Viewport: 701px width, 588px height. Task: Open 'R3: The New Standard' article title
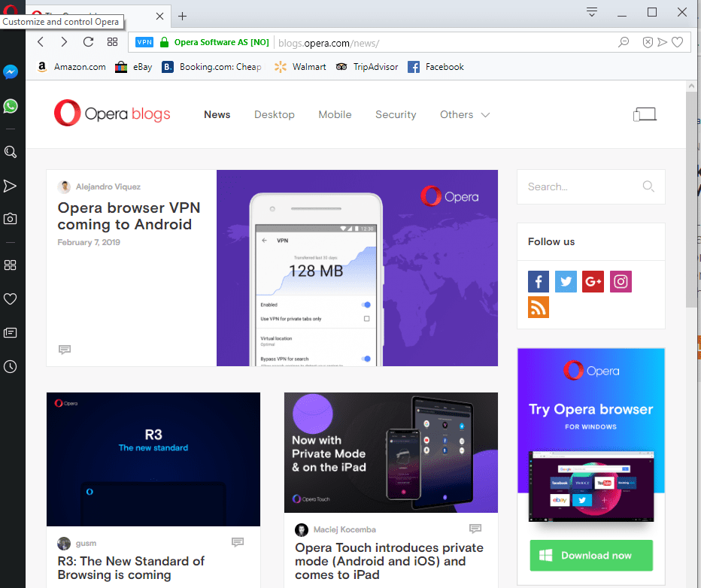131,568
